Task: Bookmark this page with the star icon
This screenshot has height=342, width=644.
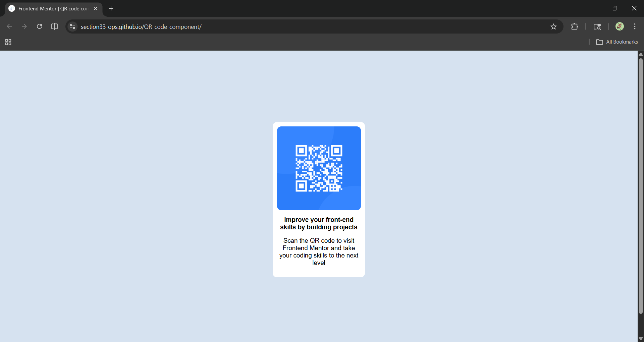Action: (554, 26)
